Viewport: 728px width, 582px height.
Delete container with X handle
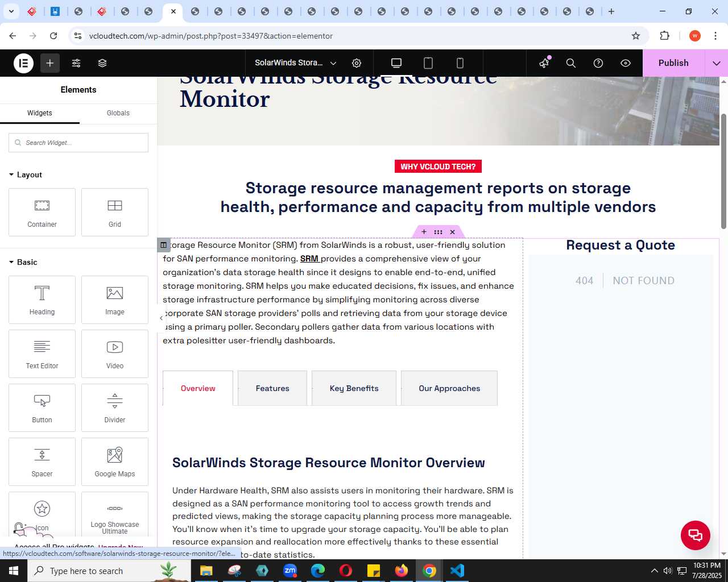tap(453, 232)
